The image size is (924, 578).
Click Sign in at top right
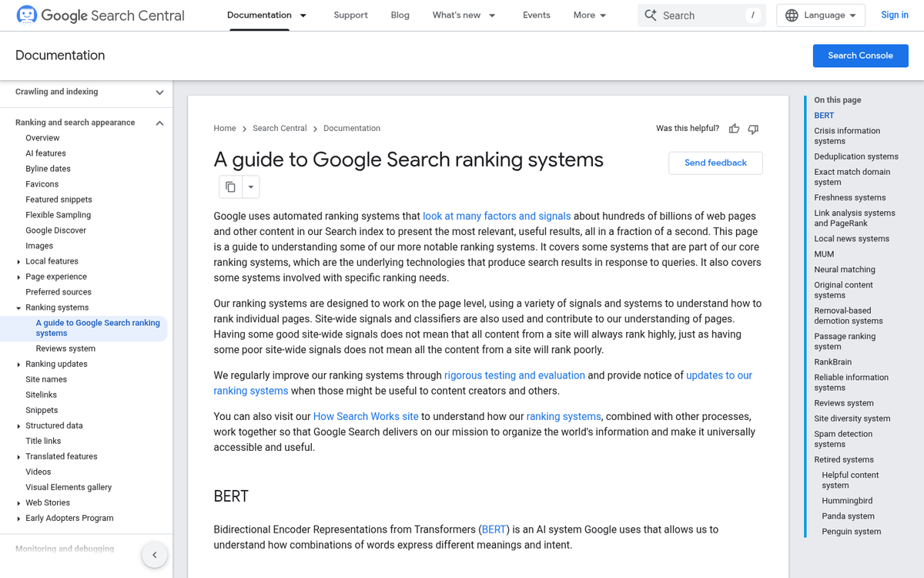coord(894,15)
